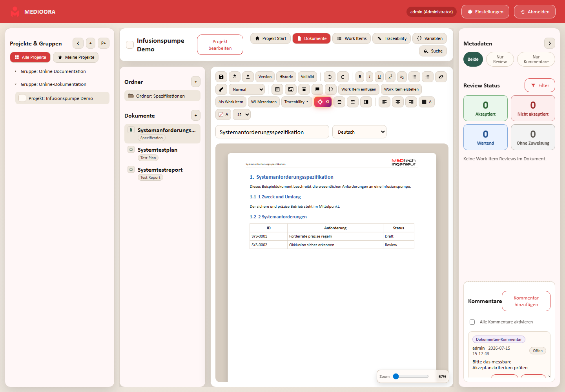This screenshot has height=392, width=565.
Task: Open Ordner: Spezifikationen
Action: (x=162, y=96)
